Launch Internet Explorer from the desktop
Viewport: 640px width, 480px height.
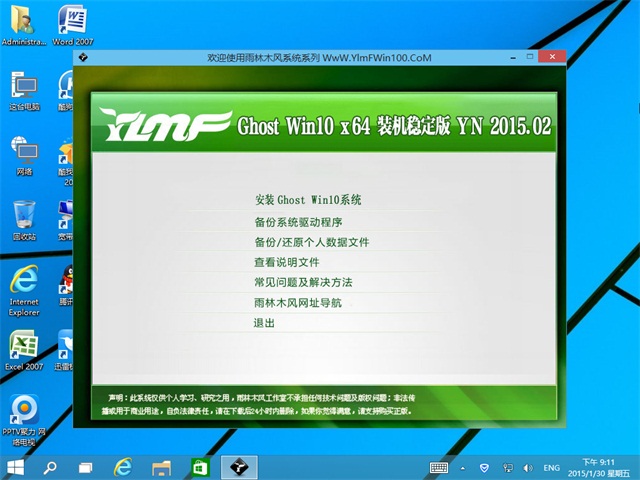pos(24,291)
